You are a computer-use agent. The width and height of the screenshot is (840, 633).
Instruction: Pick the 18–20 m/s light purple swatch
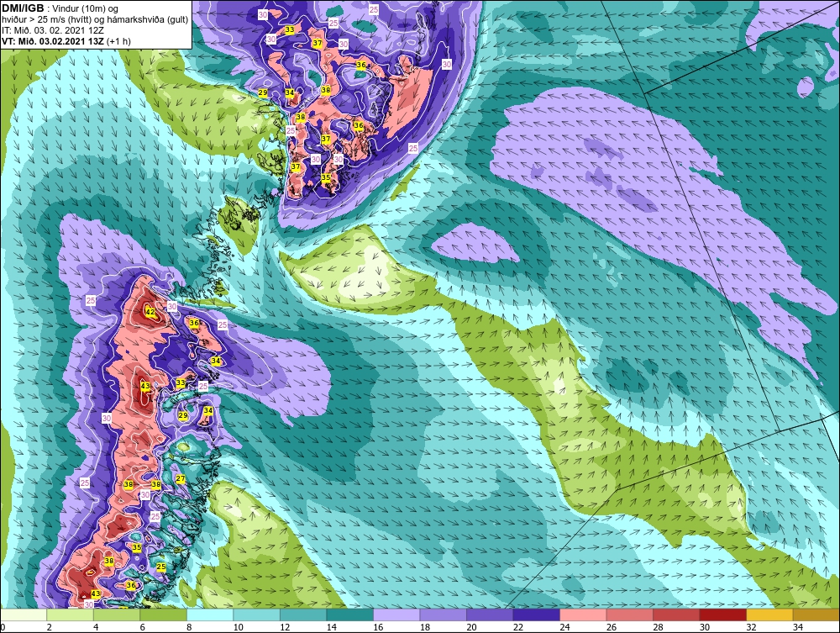443,615
